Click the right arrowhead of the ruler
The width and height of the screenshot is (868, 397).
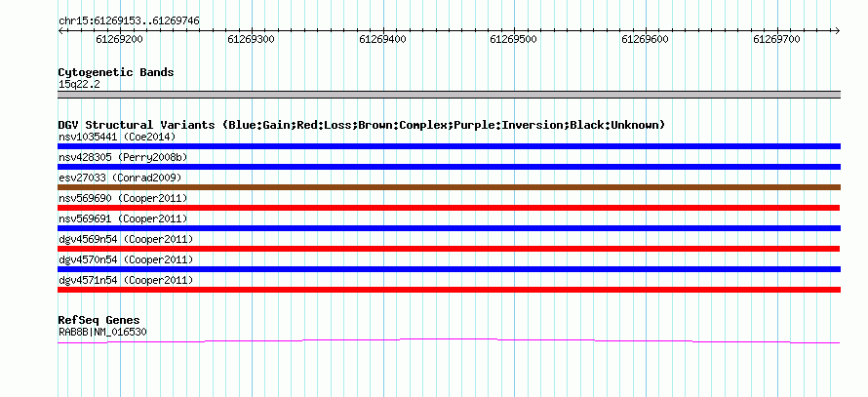(x=838, y=31)
